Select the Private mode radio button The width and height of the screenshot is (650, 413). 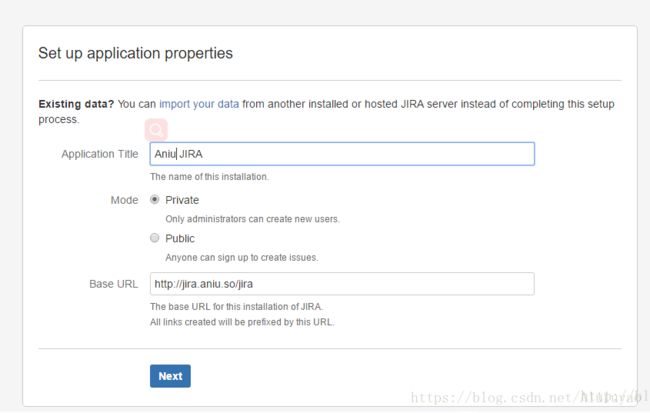(x=155, y=199)
